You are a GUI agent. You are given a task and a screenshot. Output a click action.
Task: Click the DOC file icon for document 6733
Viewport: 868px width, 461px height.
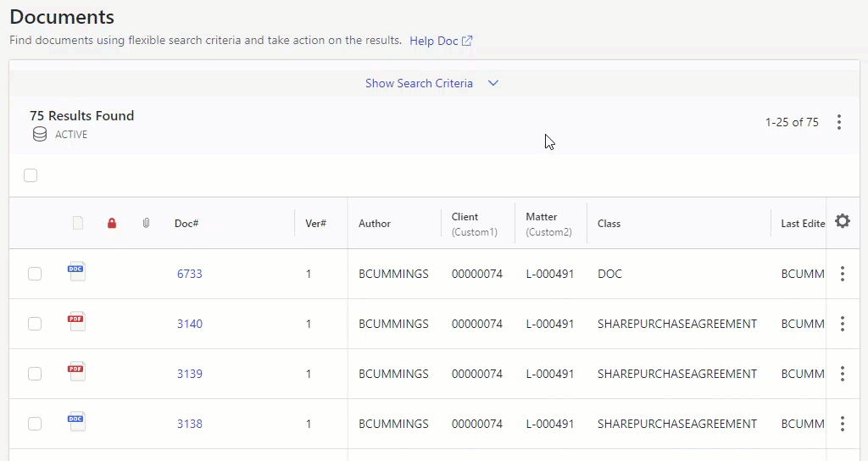point(77,272)
